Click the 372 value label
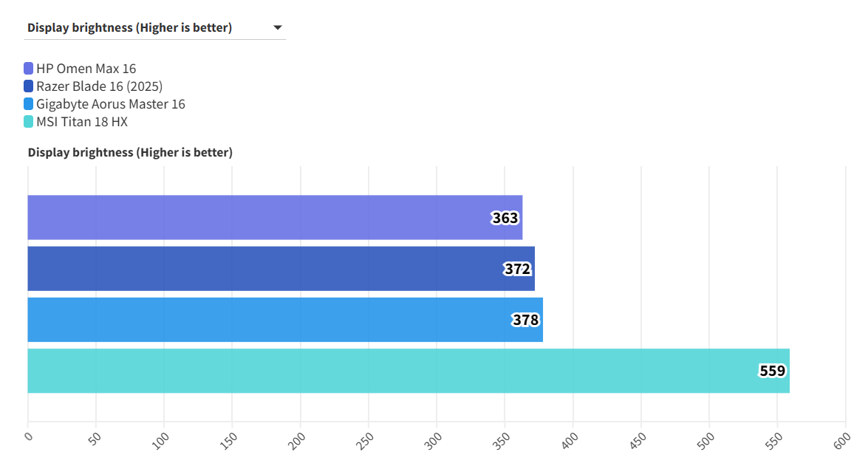The image size is (868, 463). (x=518, y=269)
